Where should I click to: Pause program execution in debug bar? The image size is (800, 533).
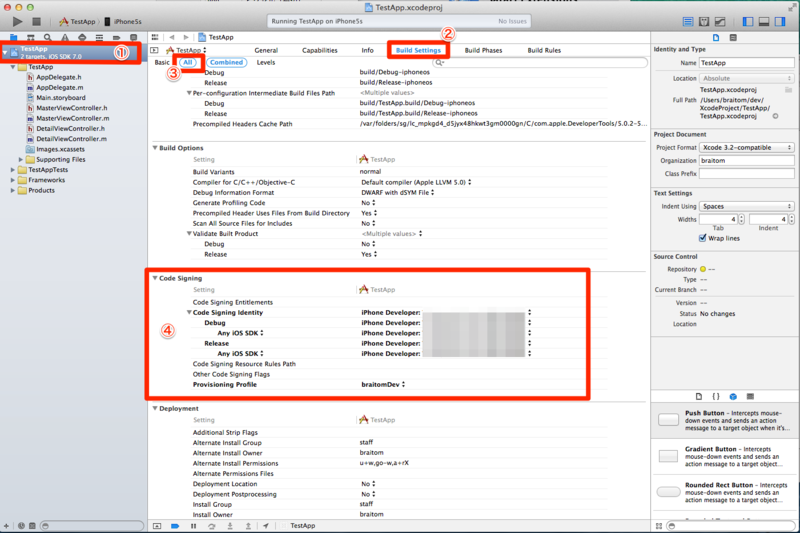click(x=193, y=526)
